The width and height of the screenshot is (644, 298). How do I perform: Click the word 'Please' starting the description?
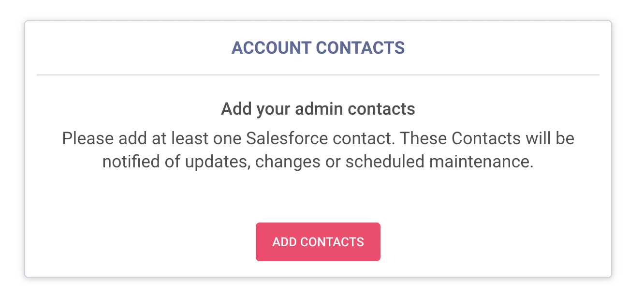click(87, 139)
